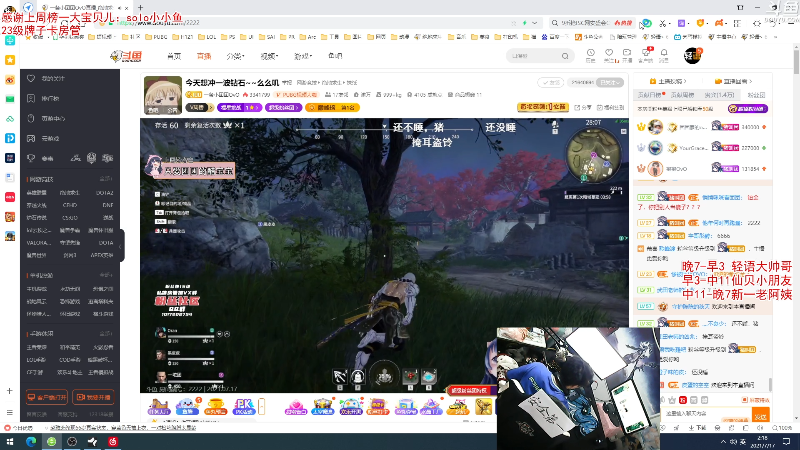This screenshot has width=800, height=450.
Task: Open a new browser tab with plus button
Action: click(140, 8)
